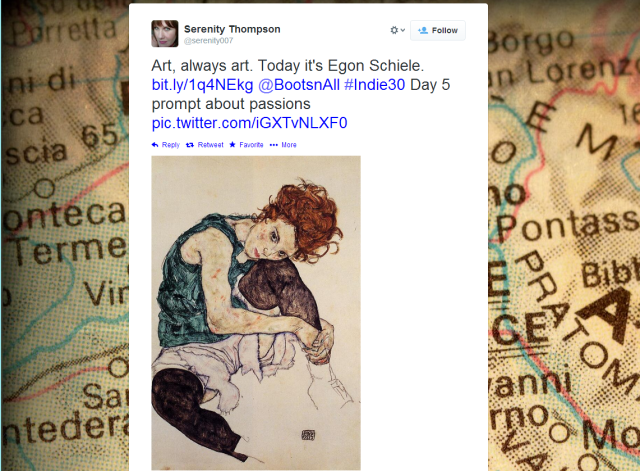Select the Reply text action
Screen dimensions: 640x471
[171, 145]
